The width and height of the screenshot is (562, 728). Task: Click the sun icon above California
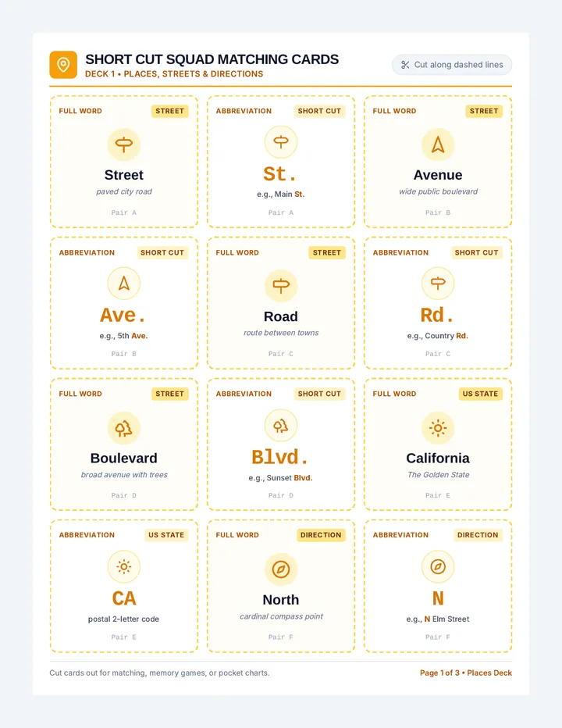[x=438, y=428]
